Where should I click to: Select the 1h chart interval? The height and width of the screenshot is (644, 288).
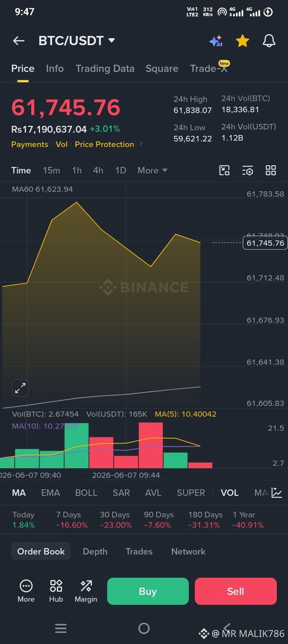77,171
